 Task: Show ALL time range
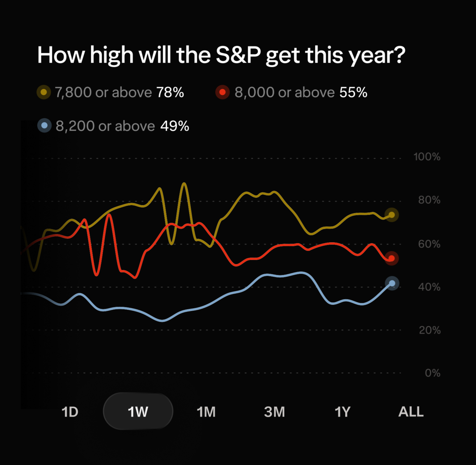pyautogui.click(x=411, y=412)
